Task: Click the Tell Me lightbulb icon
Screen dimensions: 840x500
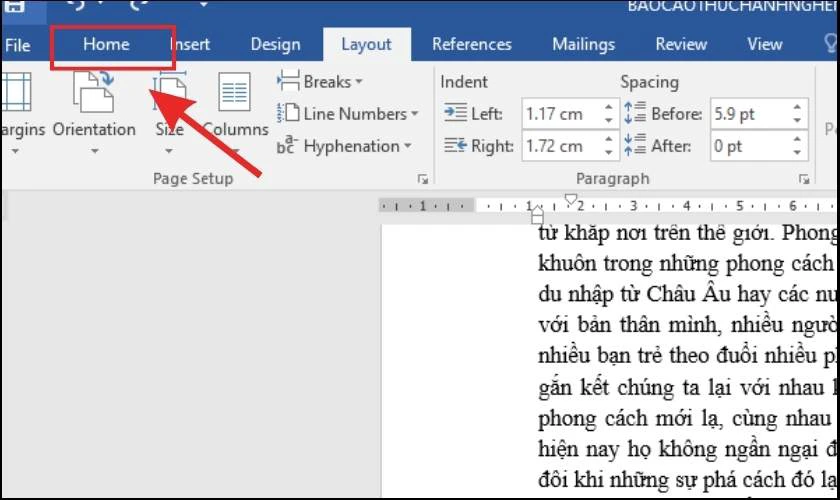Action: pos(831,44)
